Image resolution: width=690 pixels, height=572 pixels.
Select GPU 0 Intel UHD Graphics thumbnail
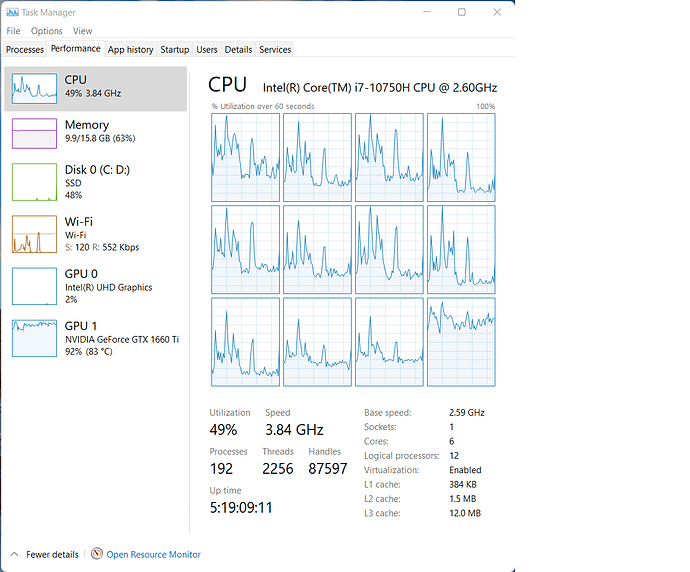coord(34,286)
